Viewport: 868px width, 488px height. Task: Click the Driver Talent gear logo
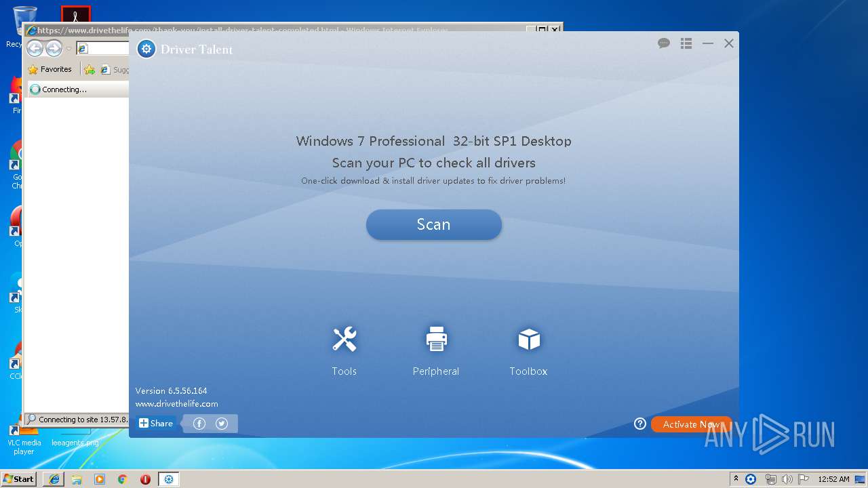coord(146,49)
